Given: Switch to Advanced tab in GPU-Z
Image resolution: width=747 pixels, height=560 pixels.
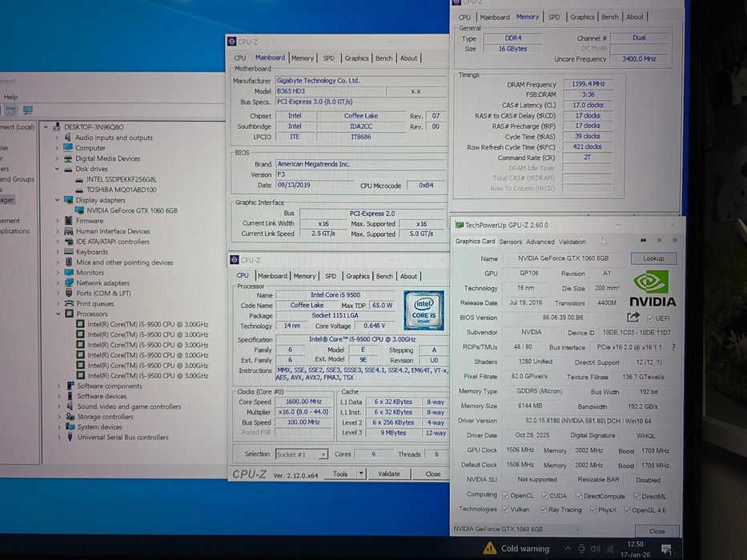Looking at the screenshot, I should pyautogui.click(x=540, y=242).
